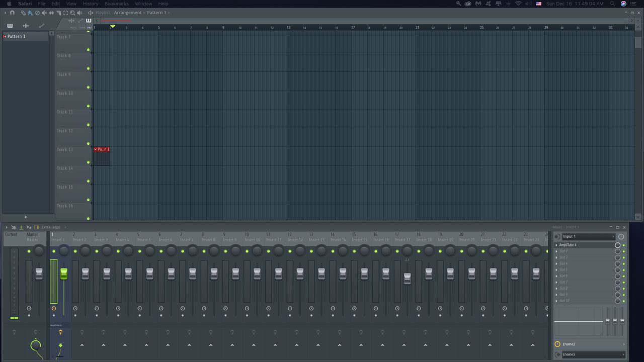This screenshot has height=362, width=644.
Task: Select the Playback tool in playlist toolbar
Action: tap(79, 13)
